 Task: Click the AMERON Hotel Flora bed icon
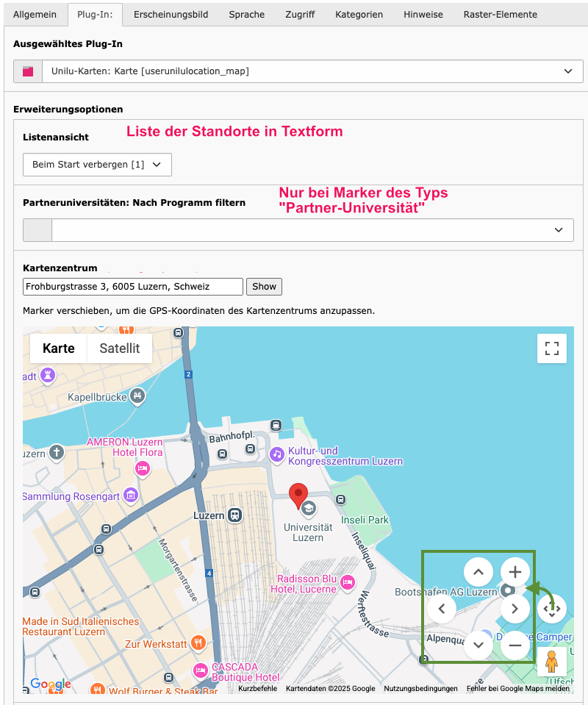[x=143, y=469]
